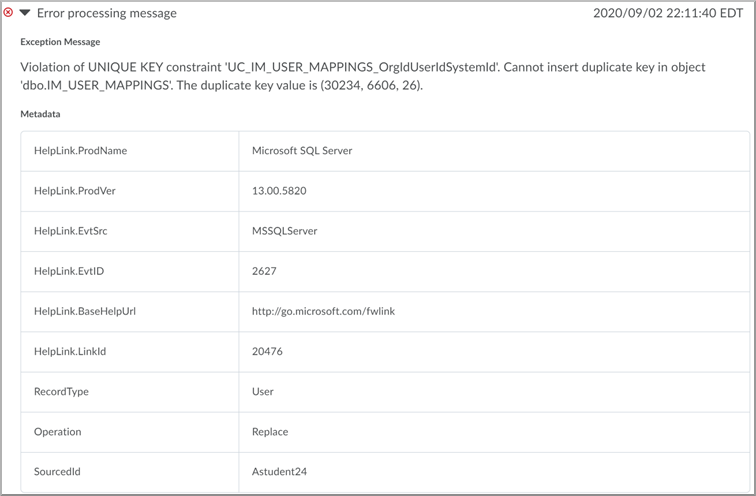Select the 2627 event ID value

click(x=264, y=271)
